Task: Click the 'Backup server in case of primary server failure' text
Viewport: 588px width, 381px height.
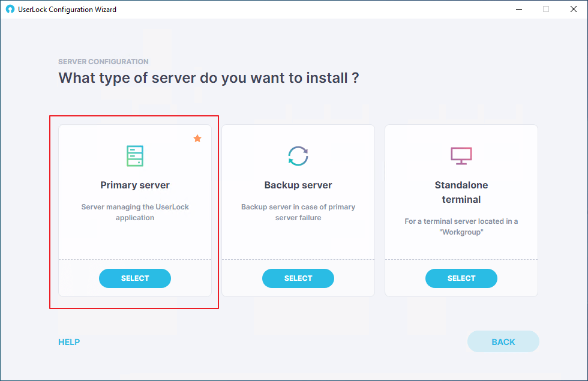Action: point(298,212)
